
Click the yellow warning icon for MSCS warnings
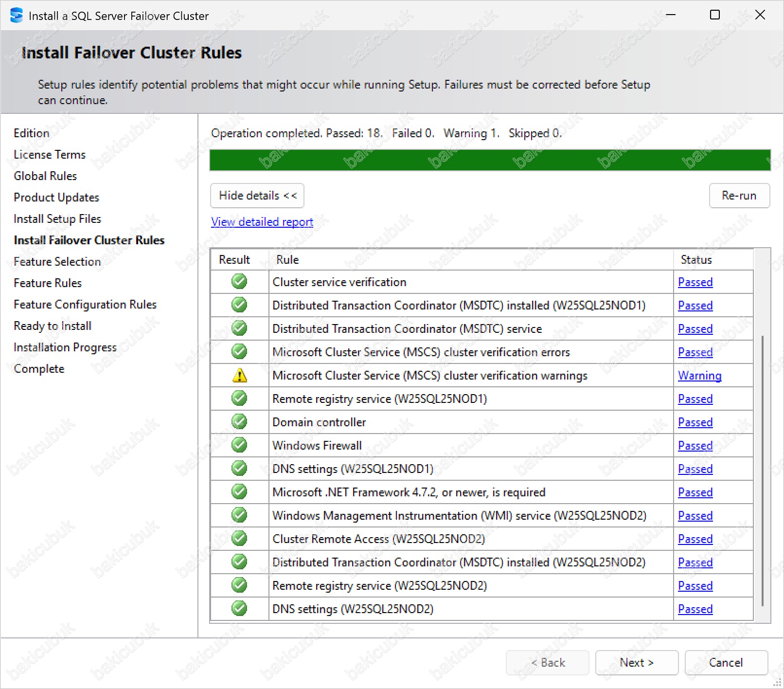tap(240, 376)
